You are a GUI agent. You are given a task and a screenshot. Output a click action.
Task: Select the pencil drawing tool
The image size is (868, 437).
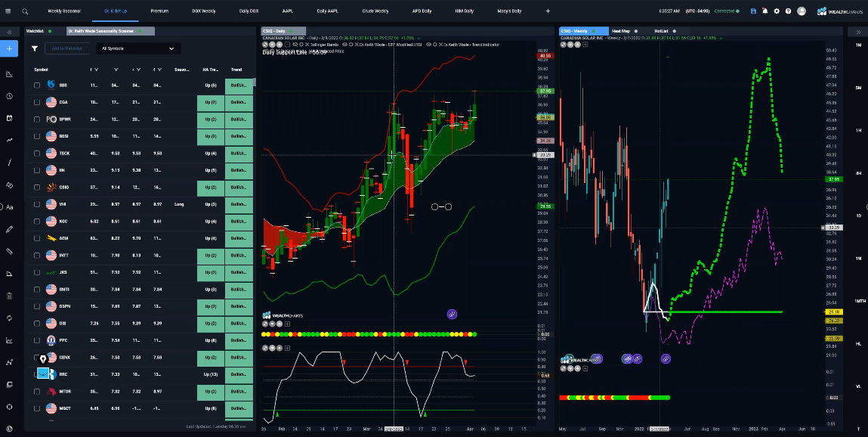click(x=9, y=229)
